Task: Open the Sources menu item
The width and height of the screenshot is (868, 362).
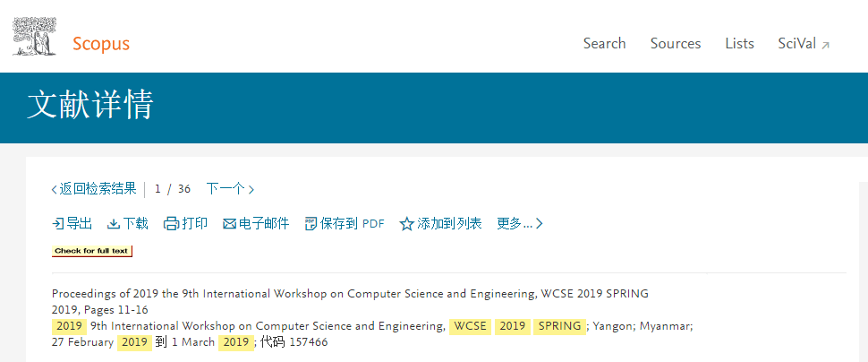Action: click(676, 44)
